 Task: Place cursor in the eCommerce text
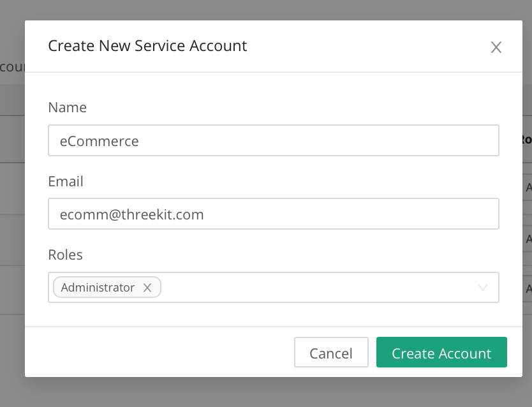100,141
